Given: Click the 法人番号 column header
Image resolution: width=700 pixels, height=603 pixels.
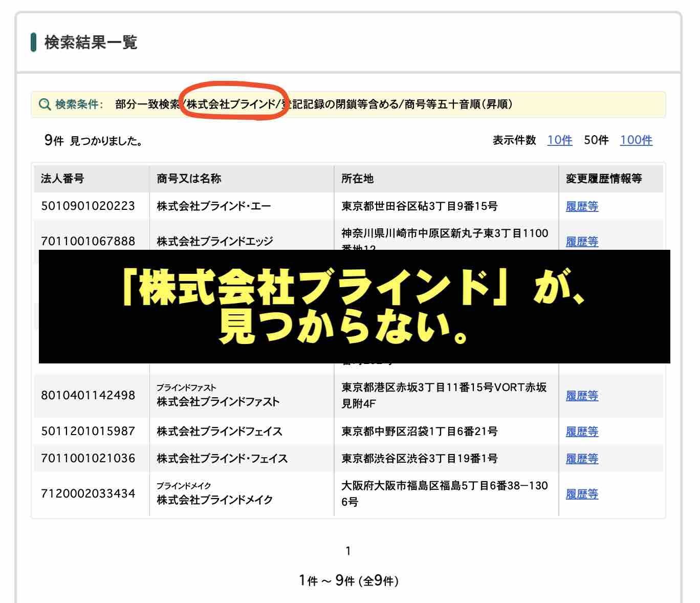Looking at the screenshot, I should 60,179.
